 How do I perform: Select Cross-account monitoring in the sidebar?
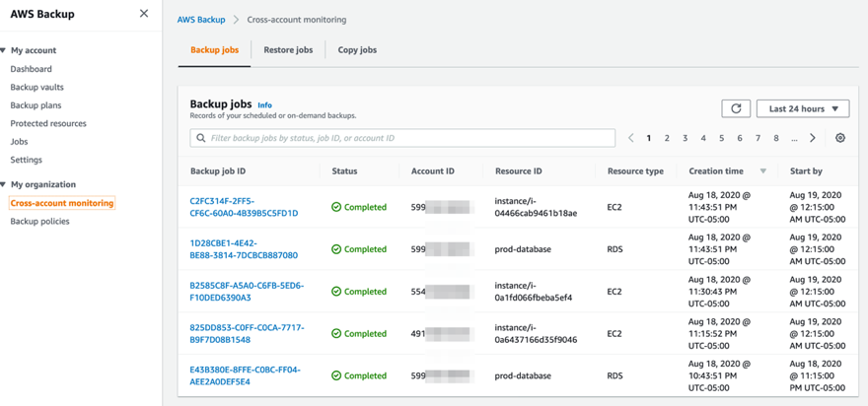click(x=62, y=203)
